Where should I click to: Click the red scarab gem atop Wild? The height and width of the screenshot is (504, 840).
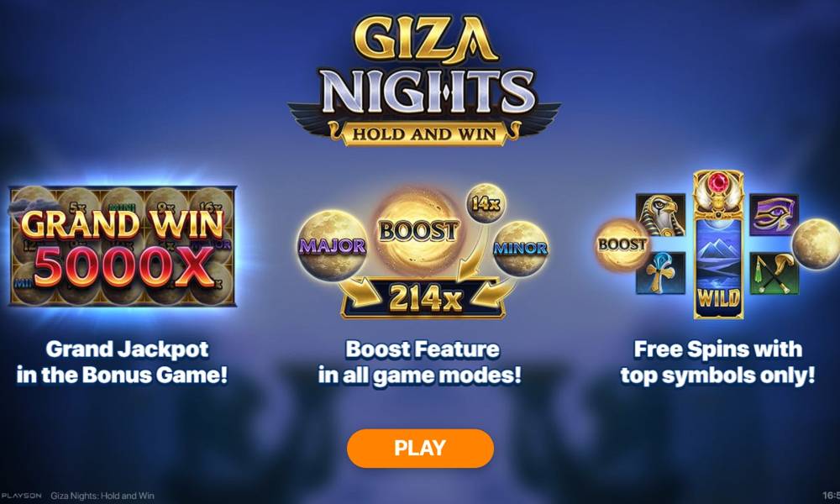click(x=718, y=185)
